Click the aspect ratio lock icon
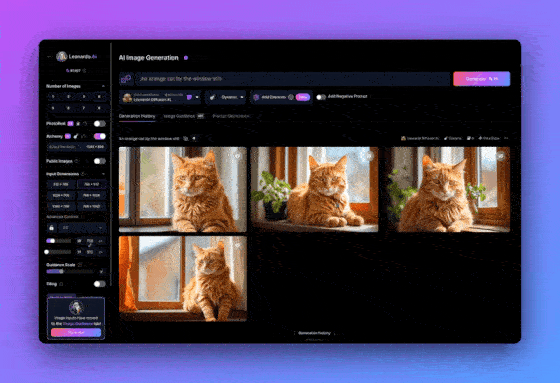This screenshot has height=383, width=560. click(x=51, y=228)
